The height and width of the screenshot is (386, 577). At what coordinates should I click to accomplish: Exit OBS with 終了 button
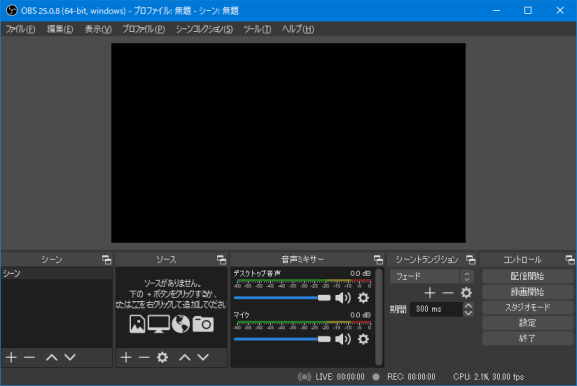[x=528, y=338]
